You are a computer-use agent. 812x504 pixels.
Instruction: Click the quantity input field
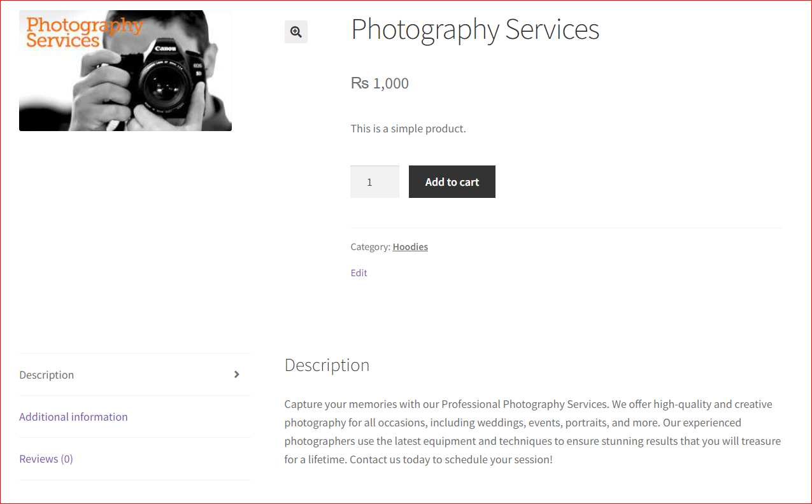click(x=374, y=182)
